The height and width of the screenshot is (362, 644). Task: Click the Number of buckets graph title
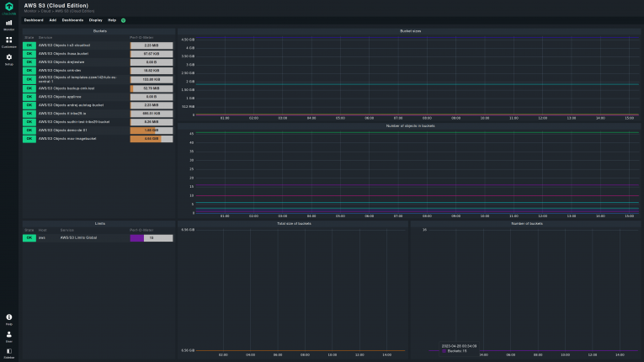point(527,224)
